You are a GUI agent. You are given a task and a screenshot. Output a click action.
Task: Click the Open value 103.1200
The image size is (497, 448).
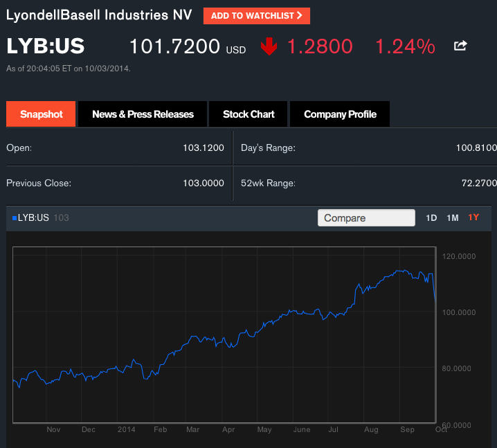(204, 147)
